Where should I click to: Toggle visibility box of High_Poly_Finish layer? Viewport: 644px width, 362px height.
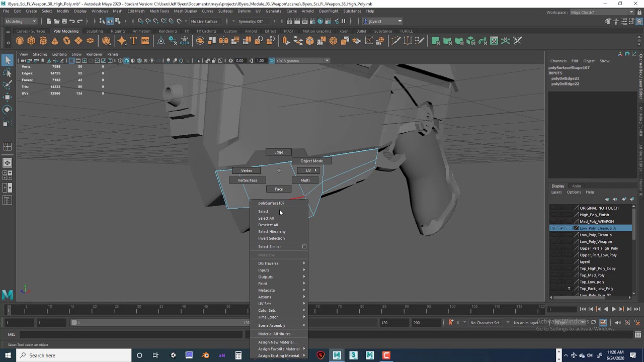click(554, 215)
